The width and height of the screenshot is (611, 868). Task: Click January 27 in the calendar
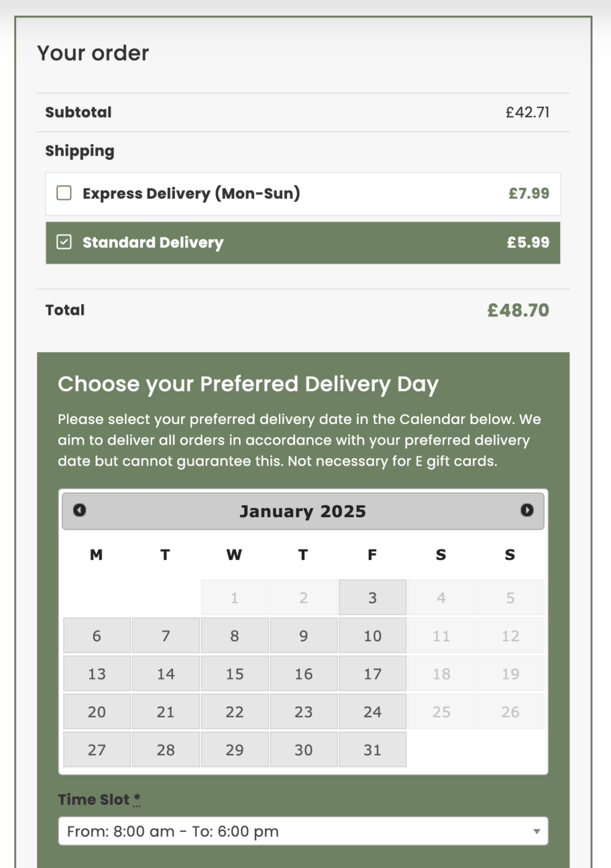pyautogui.click(x=97, y=750)
